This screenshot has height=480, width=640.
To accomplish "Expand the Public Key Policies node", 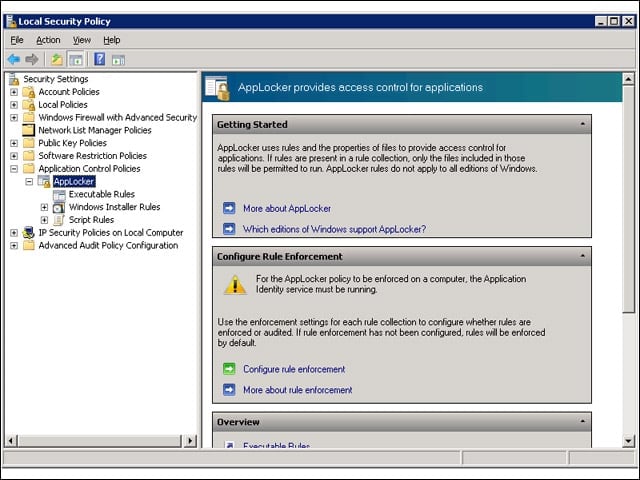I will click(x=14, y=143).
